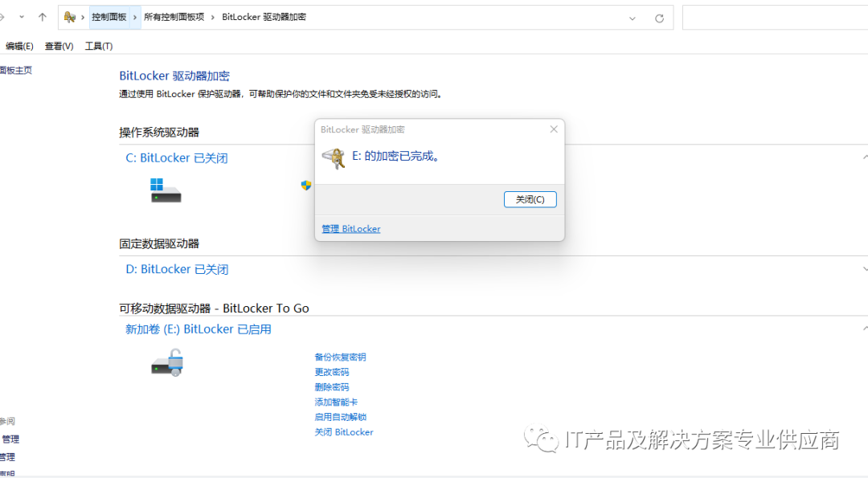
Task: Collapse the C: drive section chevron
Action: click(x=865, y=157)
